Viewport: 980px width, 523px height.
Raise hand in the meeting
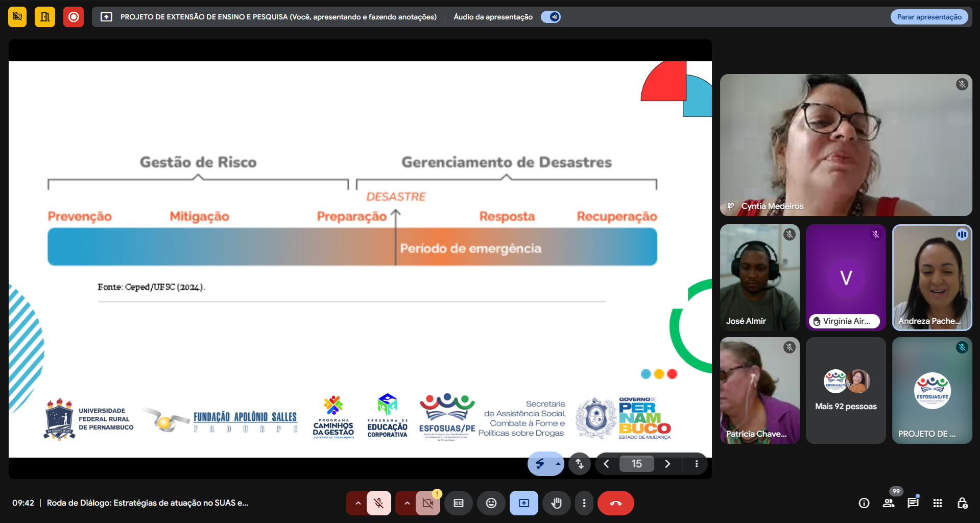pyautogui.click(x=557, y=503)
